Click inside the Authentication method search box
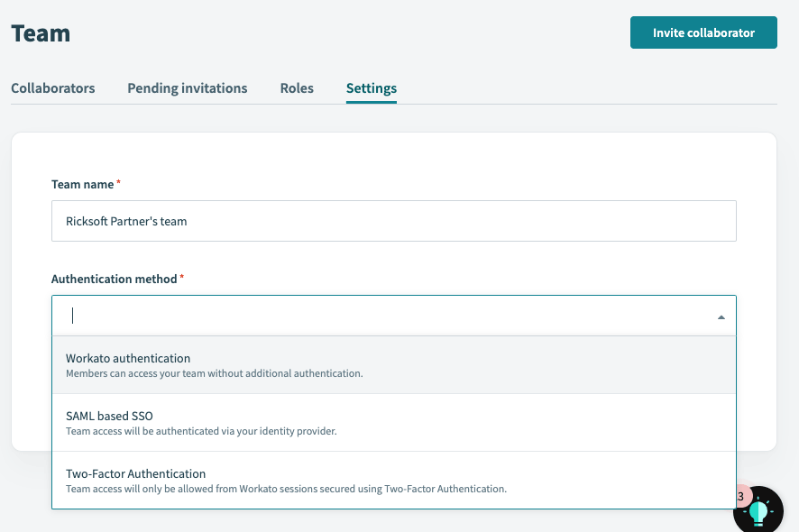This screenshot has width=799, height=532. tap(387, 316)
